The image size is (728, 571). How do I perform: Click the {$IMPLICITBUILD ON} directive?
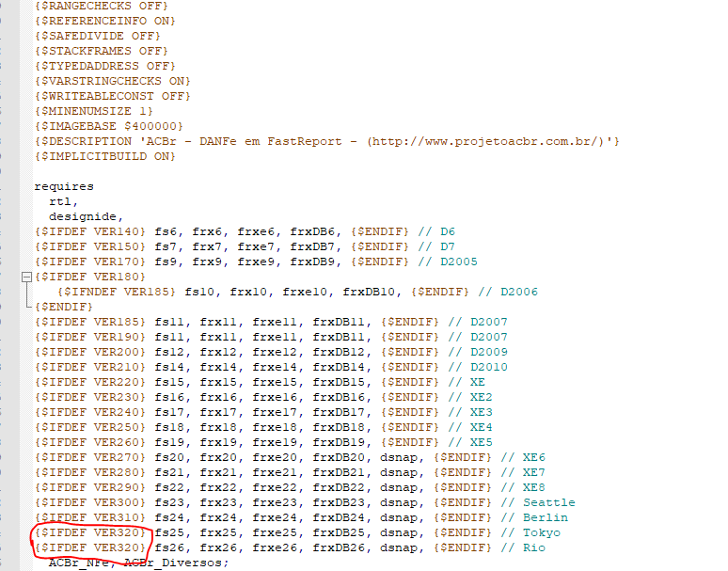pyautogui.click(x=105, y=156)
